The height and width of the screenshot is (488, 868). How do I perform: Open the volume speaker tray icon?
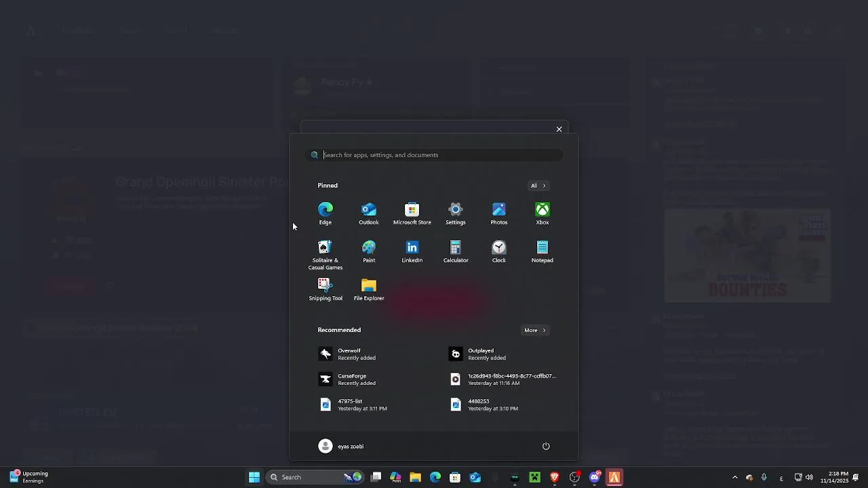809,477
